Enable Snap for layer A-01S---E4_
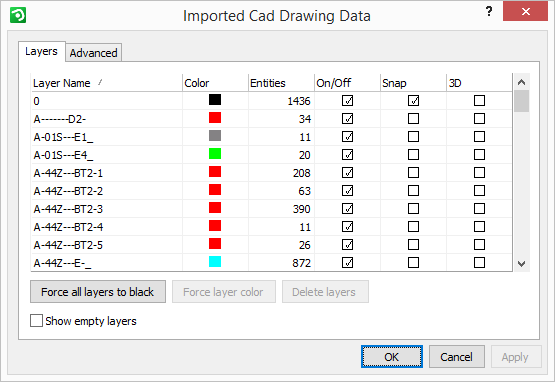555x382 pixels. click(x=413, y=154)
